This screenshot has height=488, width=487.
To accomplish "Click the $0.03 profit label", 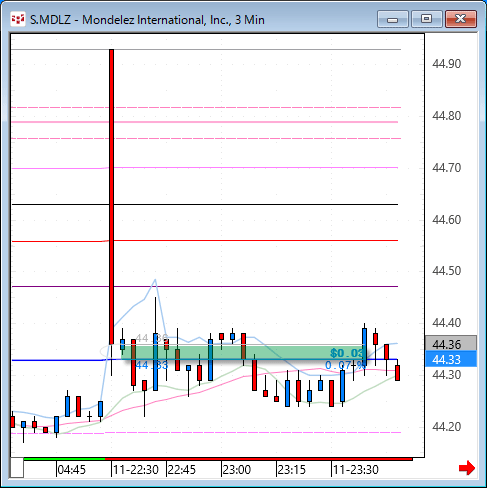I will (x=347, y=353).
